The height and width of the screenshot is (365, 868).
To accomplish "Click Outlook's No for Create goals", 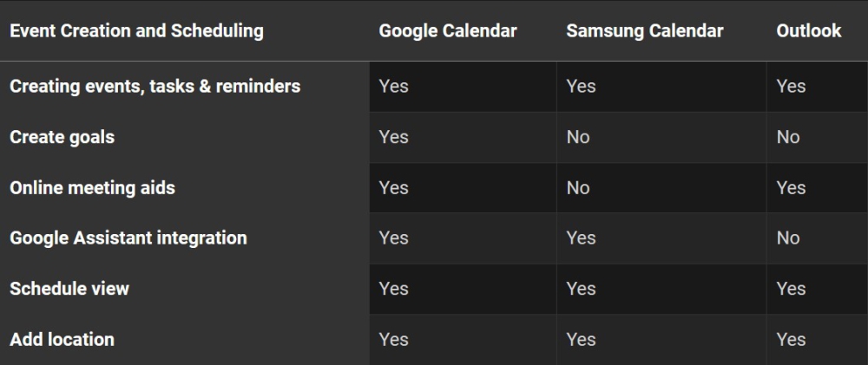I will [x=788, y=137].
